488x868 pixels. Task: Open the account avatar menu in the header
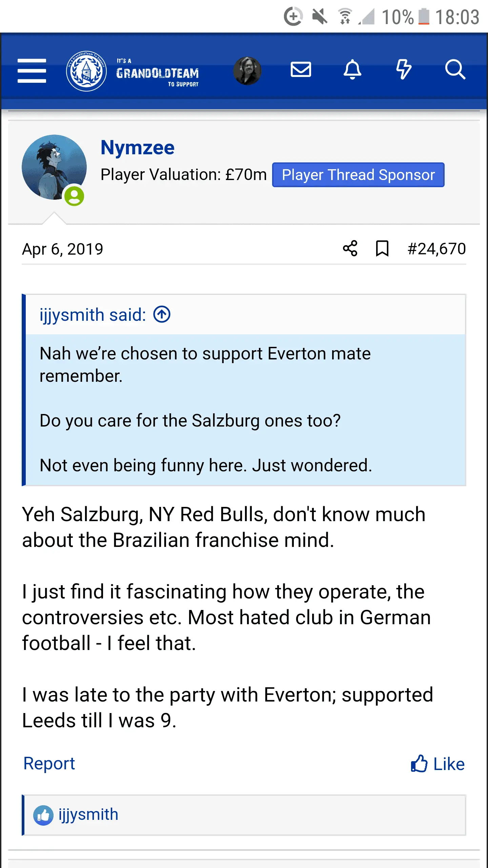coord(247,71)
